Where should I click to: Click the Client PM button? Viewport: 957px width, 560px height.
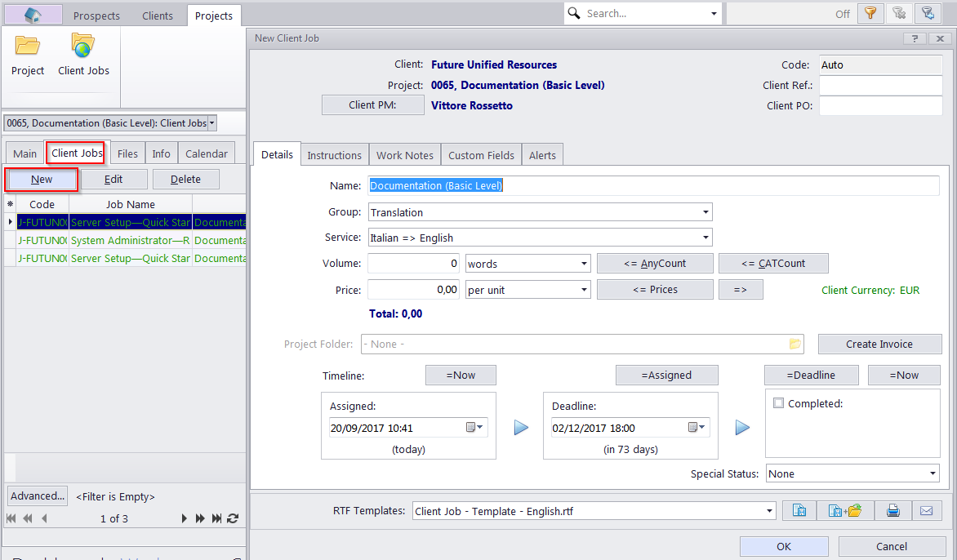(x=372, y=105)
